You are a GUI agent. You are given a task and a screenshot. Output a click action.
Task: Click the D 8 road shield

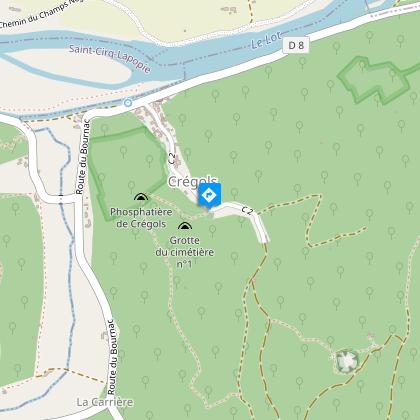click(296, 45)
